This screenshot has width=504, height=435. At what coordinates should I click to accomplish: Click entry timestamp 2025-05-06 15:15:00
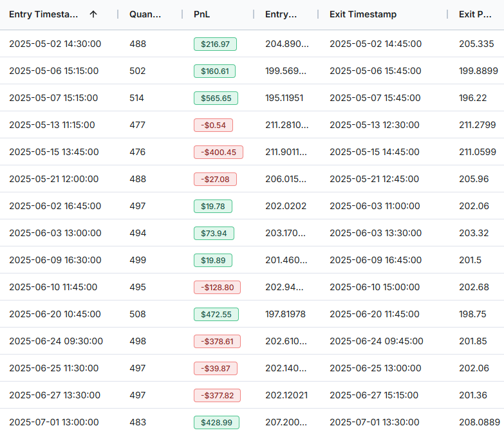point(53,71)
